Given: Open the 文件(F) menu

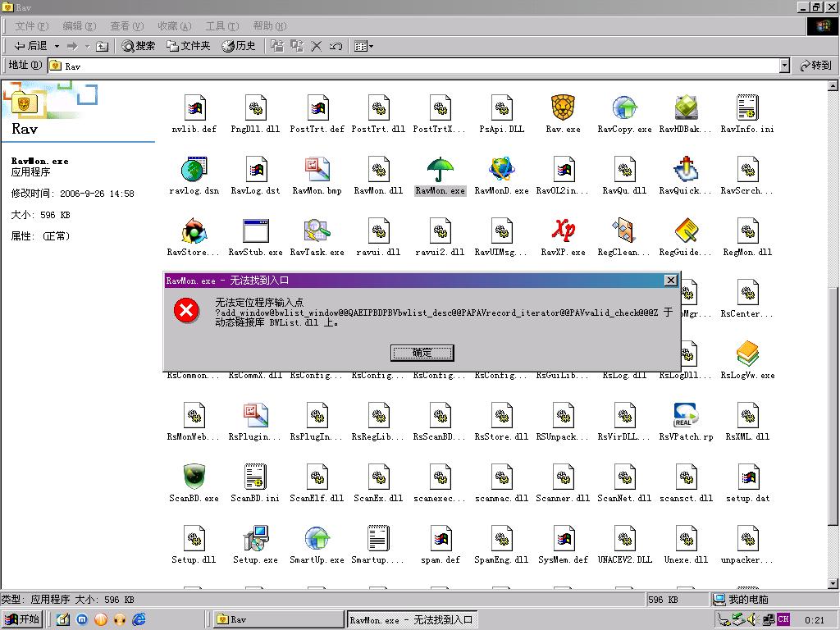Looking at the screenshot, I should pyautogui.click(x=32, y=25).
